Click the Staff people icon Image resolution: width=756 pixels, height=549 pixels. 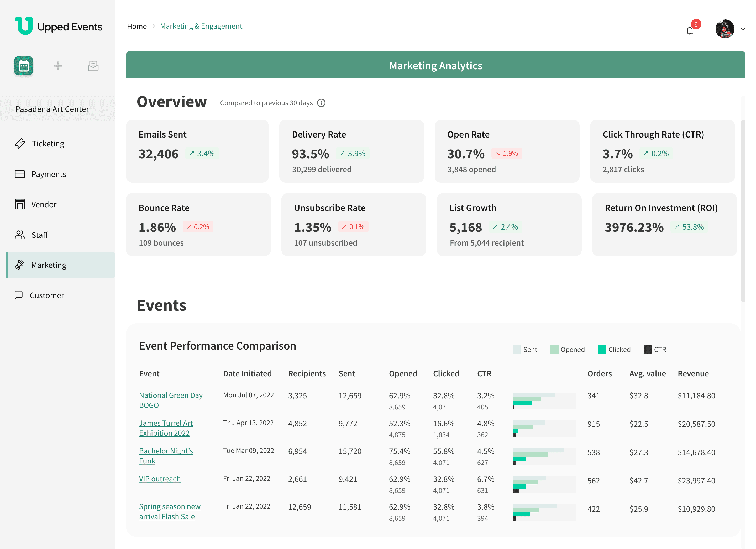(x=20, y=235)
